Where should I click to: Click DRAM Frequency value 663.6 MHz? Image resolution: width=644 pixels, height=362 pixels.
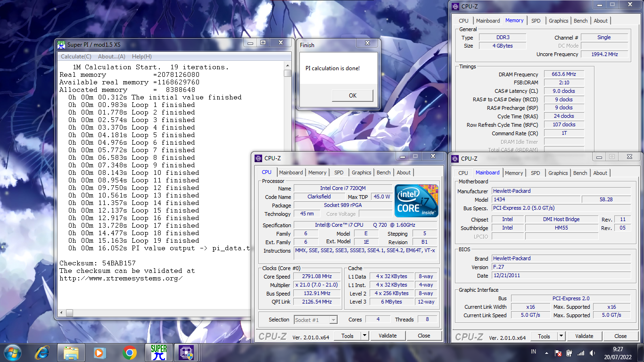coord(564,74)
